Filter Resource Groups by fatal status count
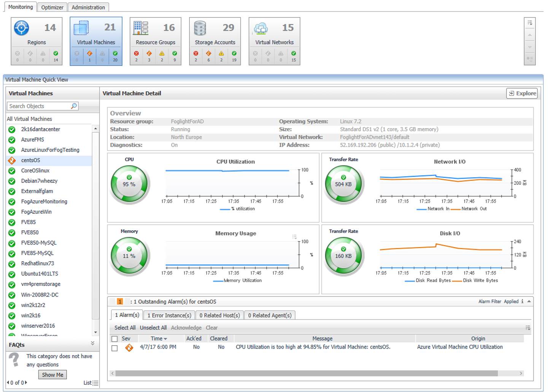The image size is (548, 392). point(137,56)
